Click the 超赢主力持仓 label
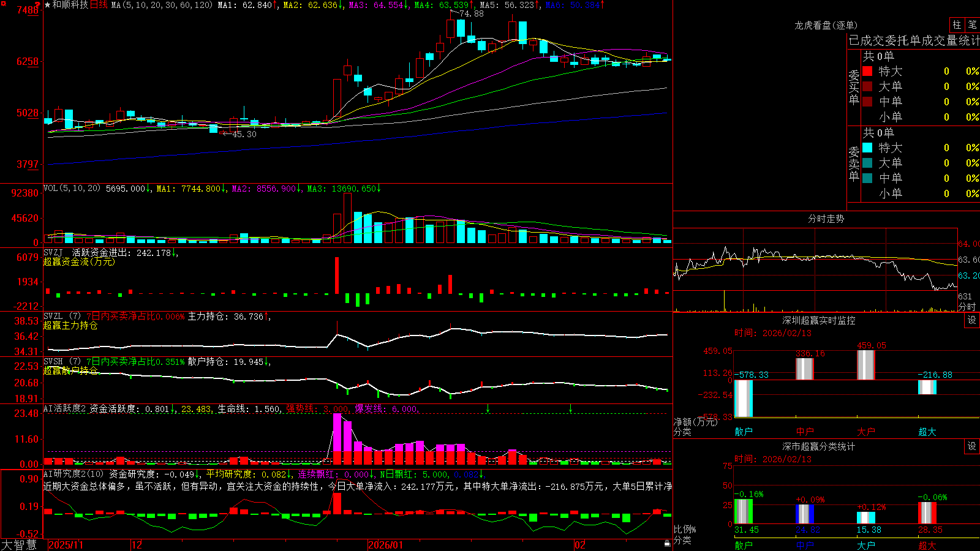The height and width of the screenshot is (551, 980). [70, 325]
